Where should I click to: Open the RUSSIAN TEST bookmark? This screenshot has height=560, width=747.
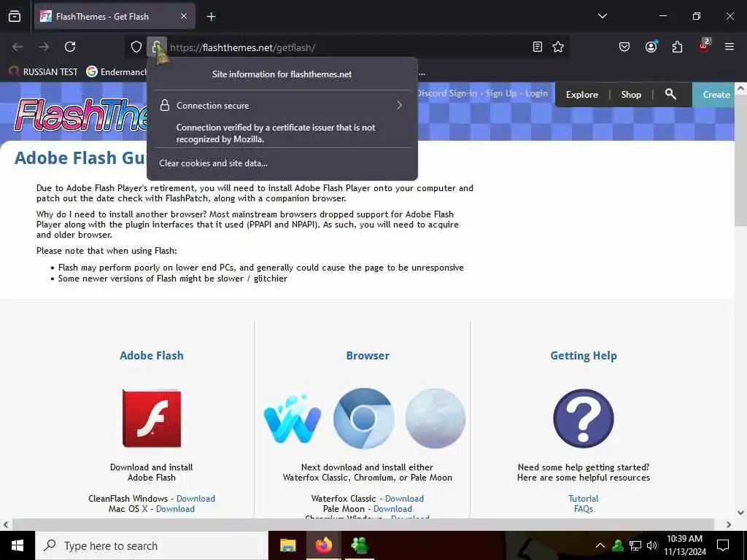point(43,71)
